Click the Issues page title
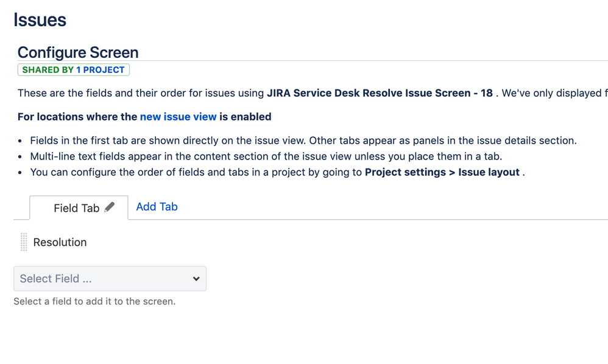 [40, 19]
